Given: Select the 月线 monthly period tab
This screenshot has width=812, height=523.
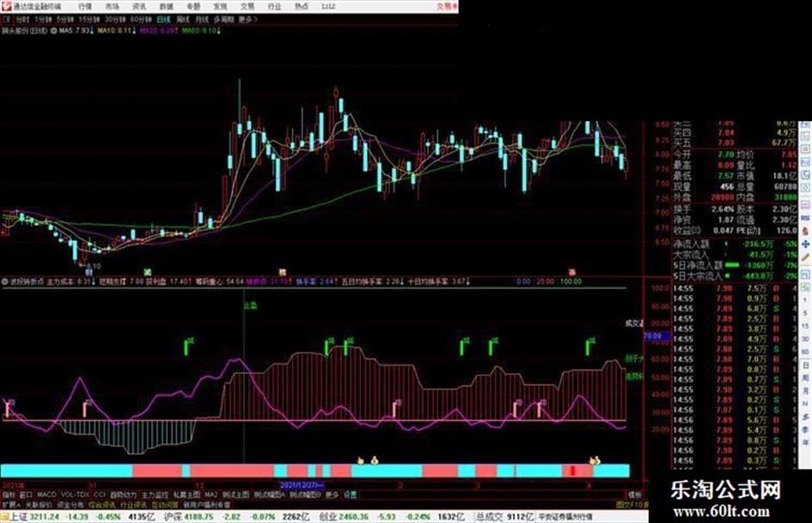Looking at the screenshot, I should tap(201, 20).
